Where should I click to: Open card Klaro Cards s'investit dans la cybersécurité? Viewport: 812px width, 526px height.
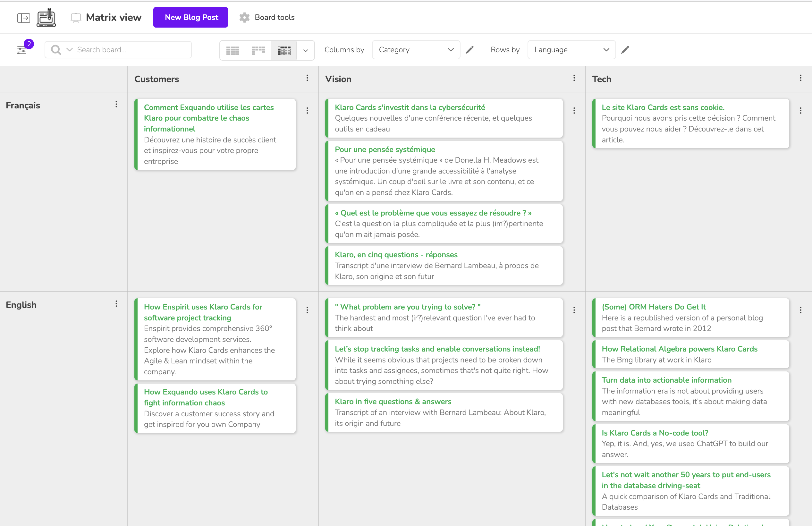[444, 118]
